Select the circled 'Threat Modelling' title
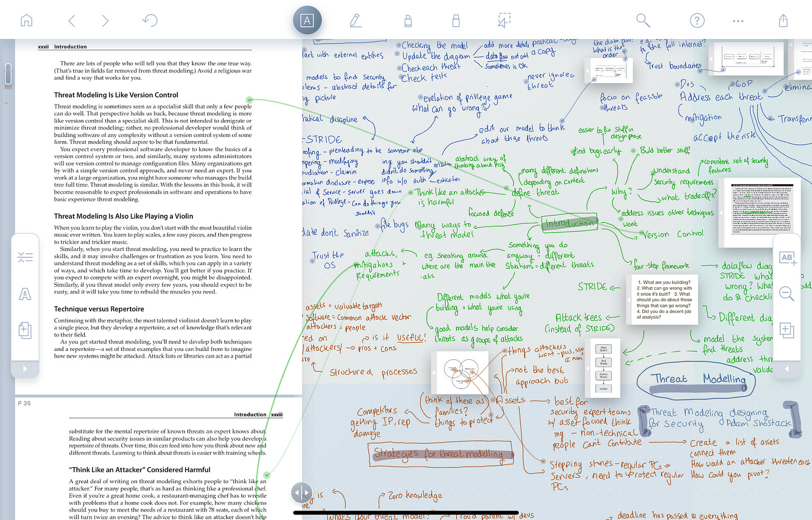812x520 pixels. tap(696, 380)
